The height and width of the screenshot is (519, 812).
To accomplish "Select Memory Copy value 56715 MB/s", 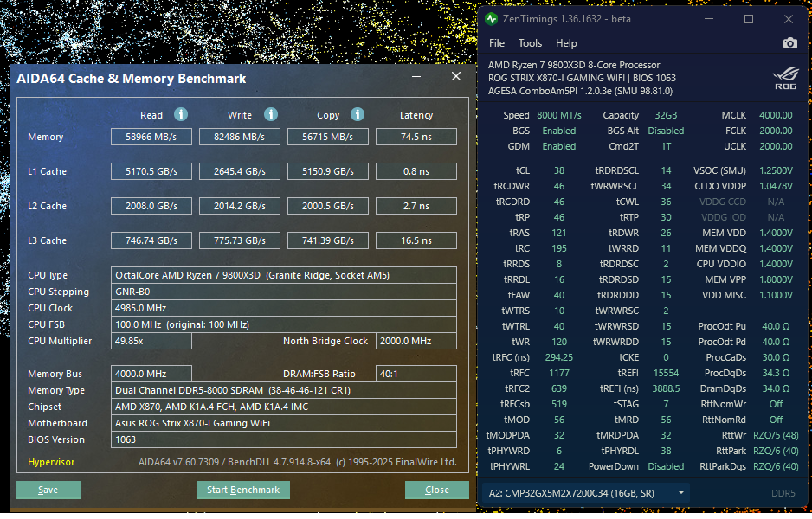I will tap(328, 137).
